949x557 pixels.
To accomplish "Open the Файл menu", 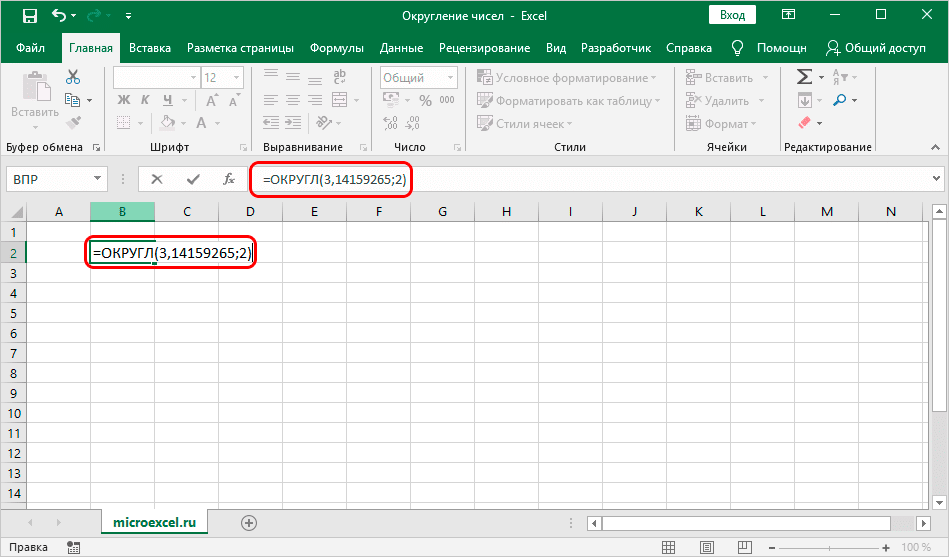I will tap(30, 48).
